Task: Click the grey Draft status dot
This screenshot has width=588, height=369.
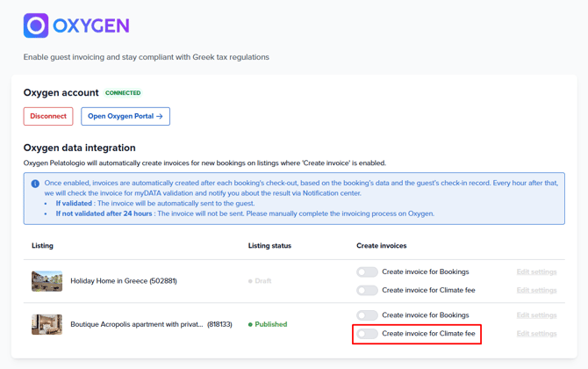Action: point(250,281)
